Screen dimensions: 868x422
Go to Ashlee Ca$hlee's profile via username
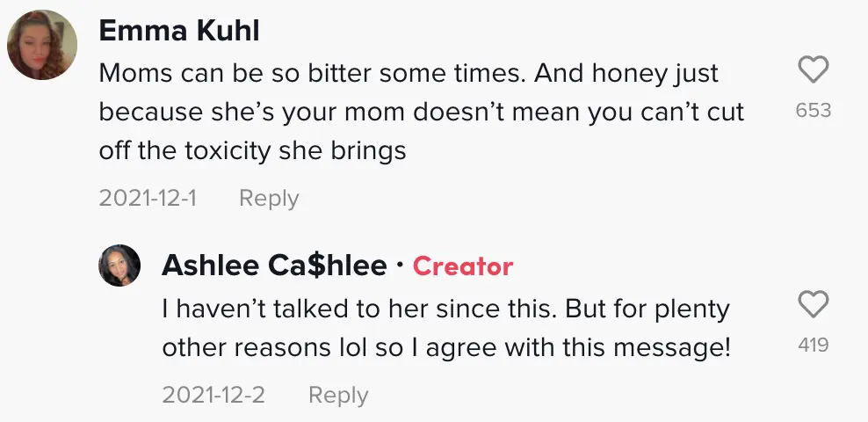(x=274, y=266)
